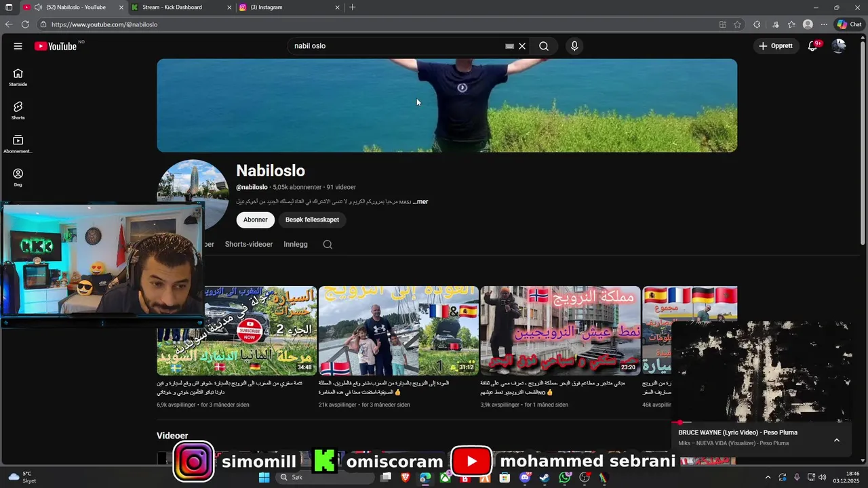Open Brave browser from taskbar
Image resolution: width=868 pixels, height=488 pixels.
[x=406, y=478]
